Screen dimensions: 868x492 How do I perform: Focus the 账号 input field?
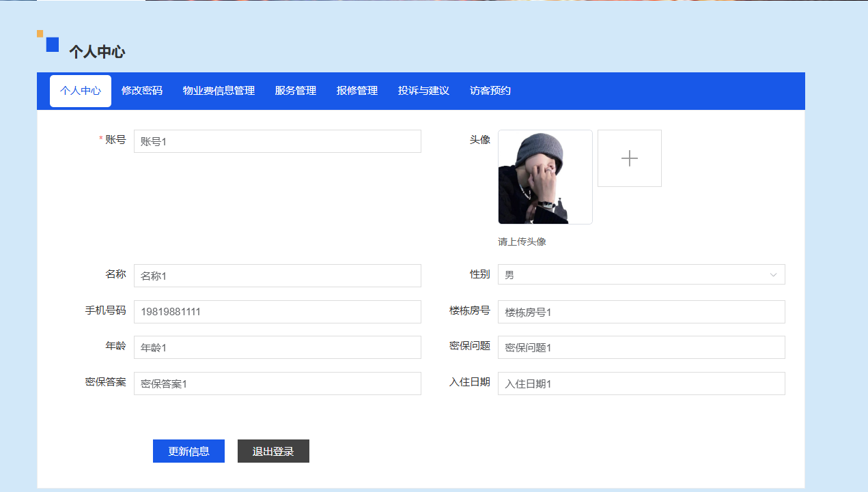(277, 141)
